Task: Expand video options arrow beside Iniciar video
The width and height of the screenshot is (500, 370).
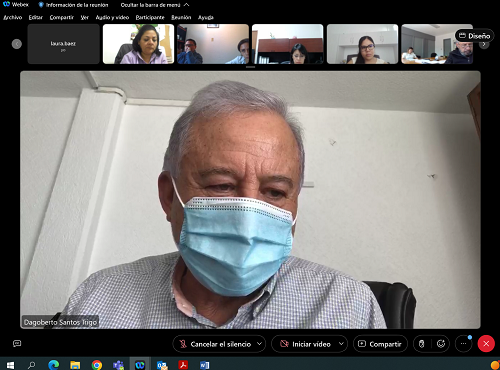Action: pyautogui.click(x=341, y=344)
